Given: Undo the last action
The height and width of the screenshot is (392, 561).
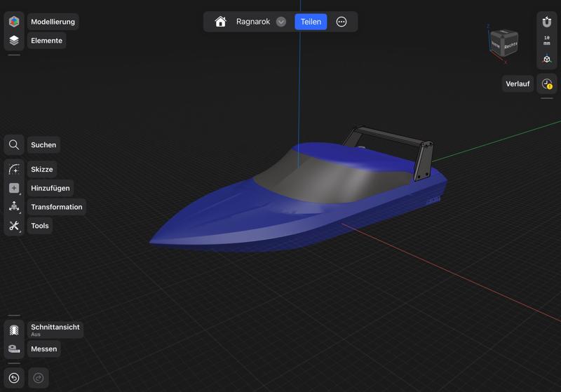Looking at the screenshot, I should pos(14,378).
